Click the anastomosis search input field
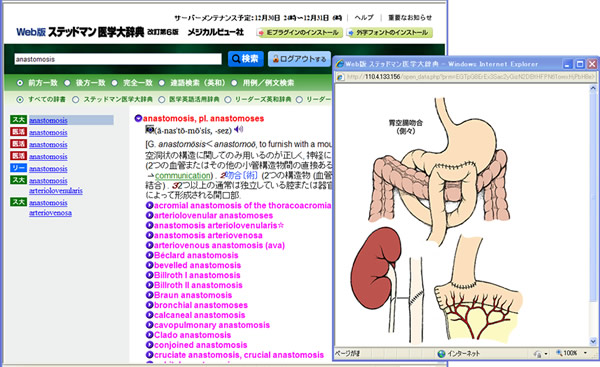The image size is (600, 367). click(118, 59)
